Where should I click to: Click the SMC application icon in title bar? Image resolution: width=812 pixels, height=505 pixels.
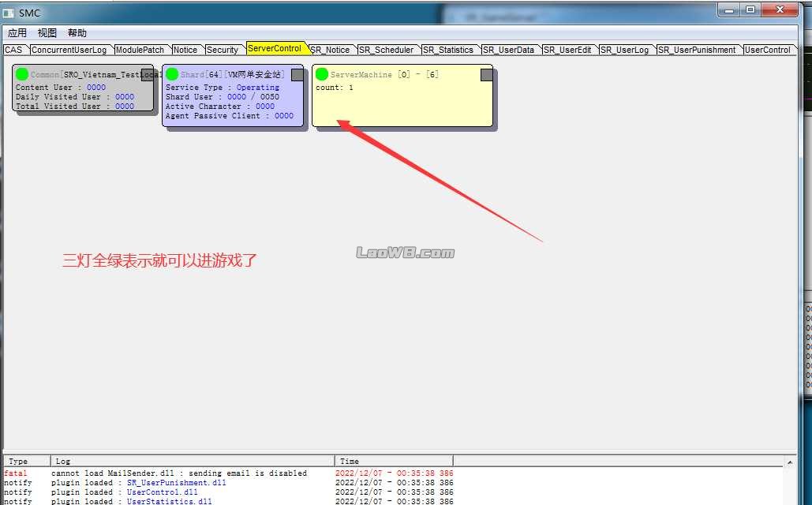point(9,13)
